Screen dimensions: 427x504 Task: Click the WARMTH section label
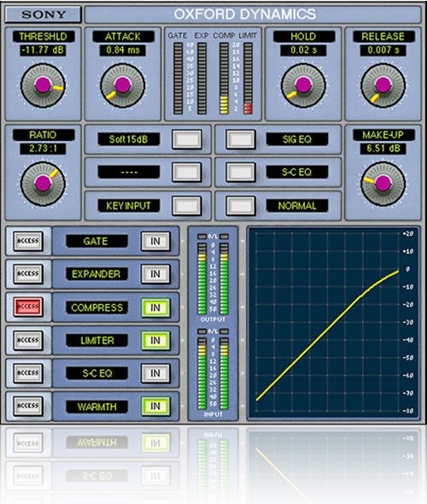[x=97, y=407]
